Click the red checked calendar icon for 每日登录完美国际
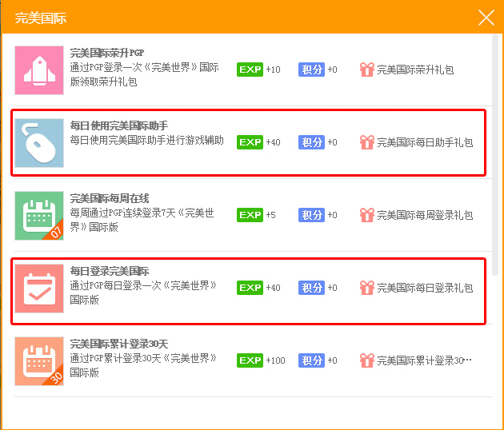This screenshot has width=504, height=430. point(39,289)
